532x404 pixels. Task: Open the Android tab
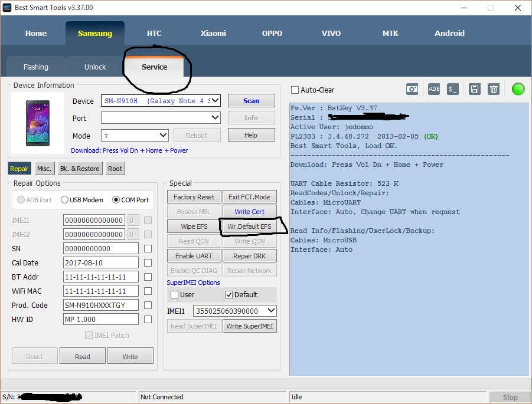pos(449,33)
